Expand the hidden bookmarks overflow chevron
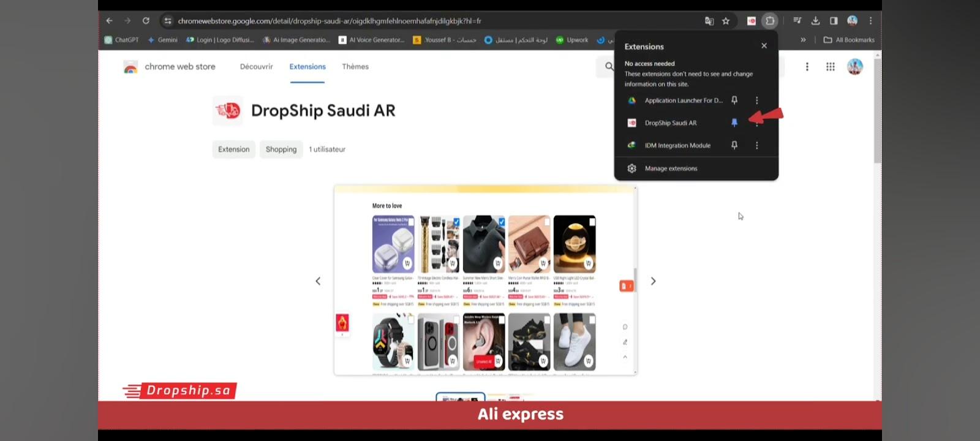The image size is (980, 441). coord(803,40)
